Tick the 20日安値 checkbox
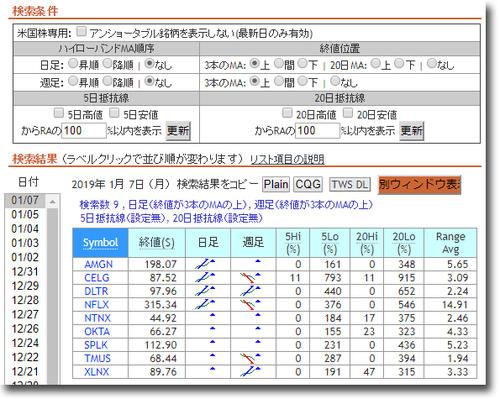This screenshot has height=399, width=500. 348,113
